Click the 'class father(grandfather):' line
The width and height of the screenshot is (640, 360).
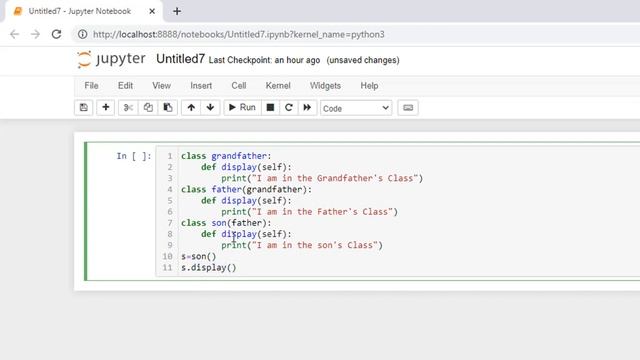[246, 189]
